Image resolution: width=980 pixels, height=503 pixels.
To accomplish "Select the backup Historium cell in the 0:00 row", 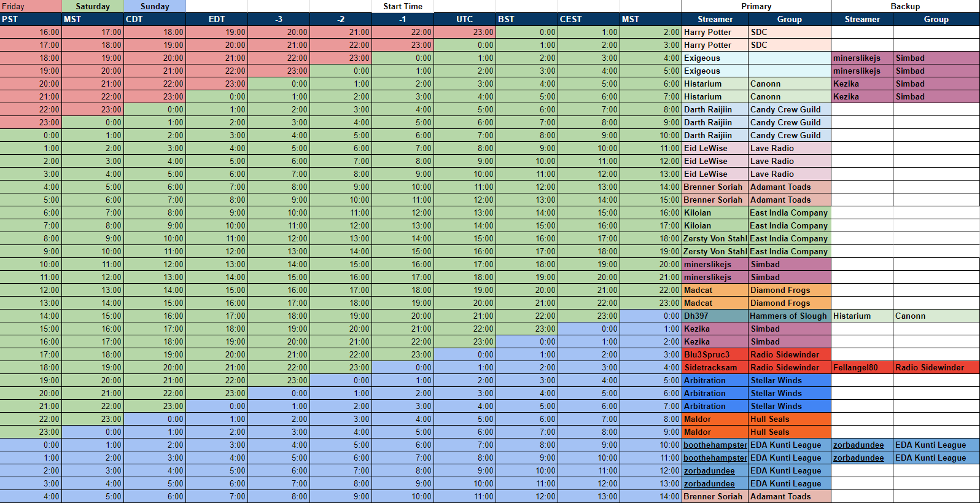I will click(x=862, y=316).
